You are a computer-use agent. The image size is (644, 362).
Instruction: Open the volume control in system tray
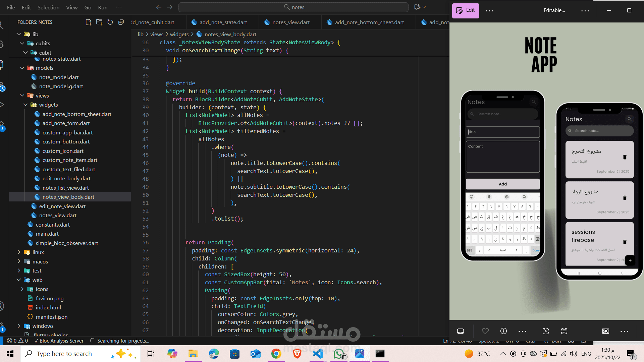coord(574,354)
